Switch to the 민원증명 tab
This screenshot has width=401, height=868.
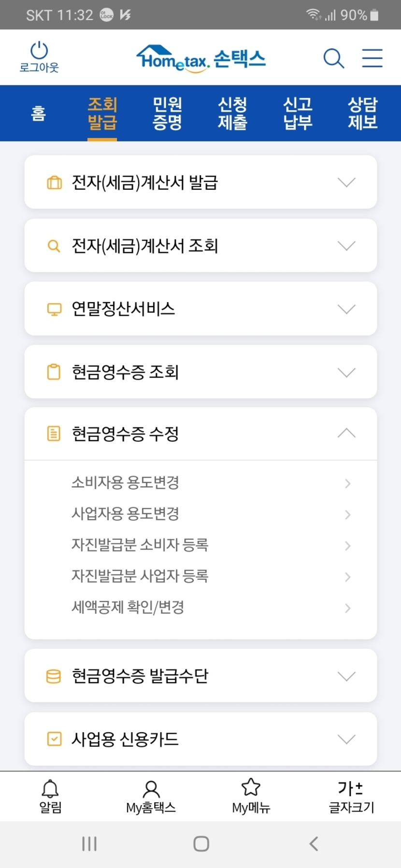click(167, 113)
